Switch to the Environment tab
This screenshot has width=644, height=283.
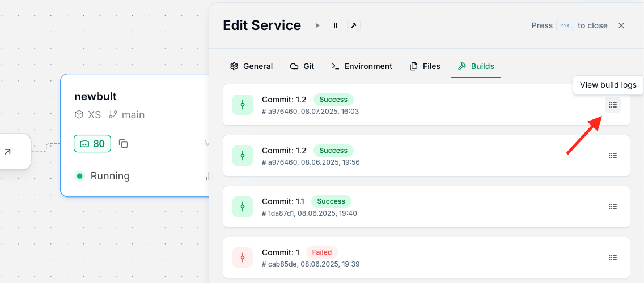point(362,66)
